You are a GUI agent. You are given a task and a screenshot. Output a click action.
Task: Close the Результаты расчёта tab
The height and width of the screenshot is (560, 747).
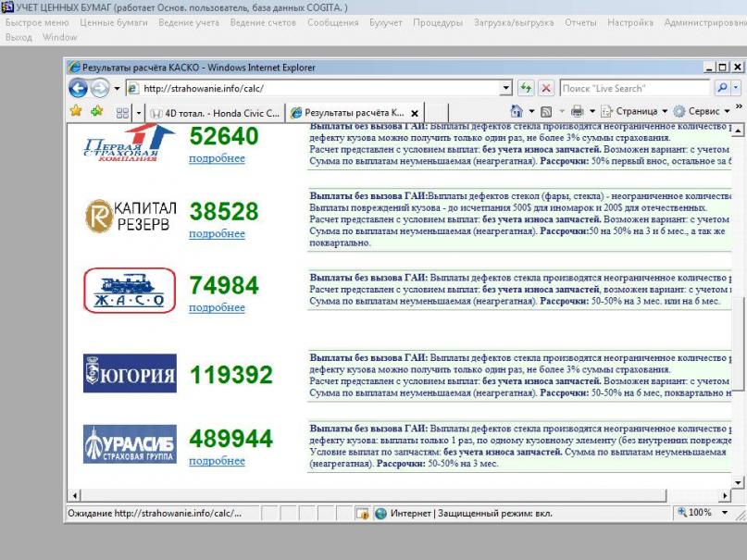[415, 113]
